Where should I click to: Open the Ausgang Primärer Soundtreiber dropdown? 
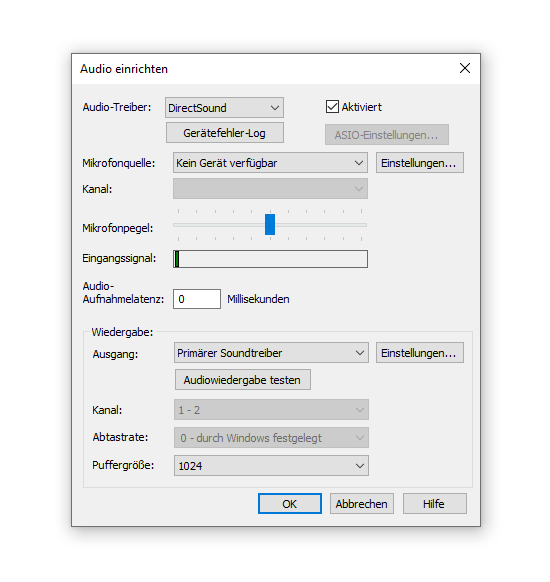pyautogui.click(x=271, y=353)
